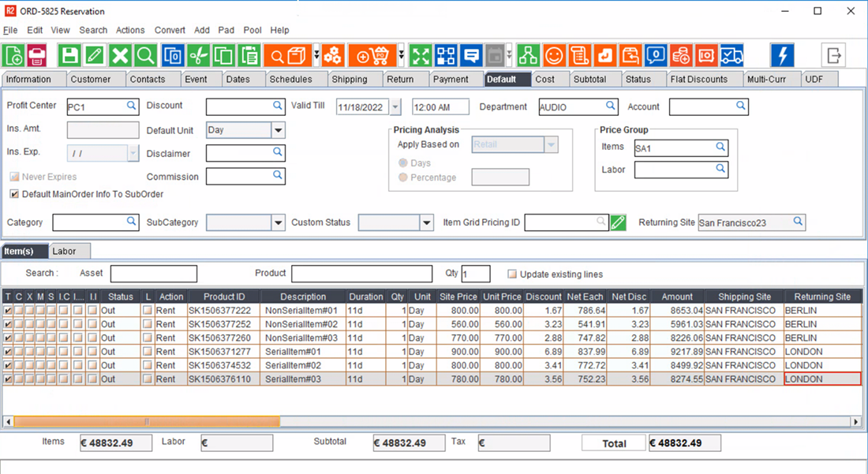Click the delivery truck toolbar icon

[731, 55]
